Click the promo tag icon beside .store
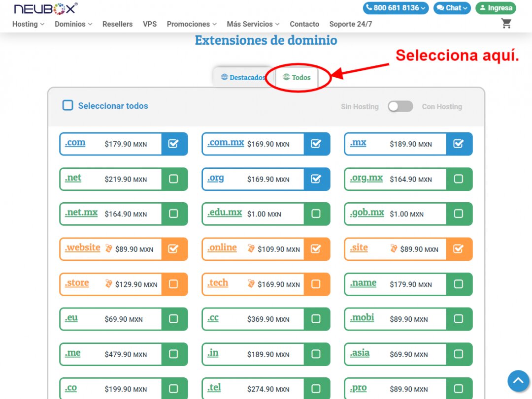Screen dimensions: 532x399 pyautogui.click(x=109, y=284)
